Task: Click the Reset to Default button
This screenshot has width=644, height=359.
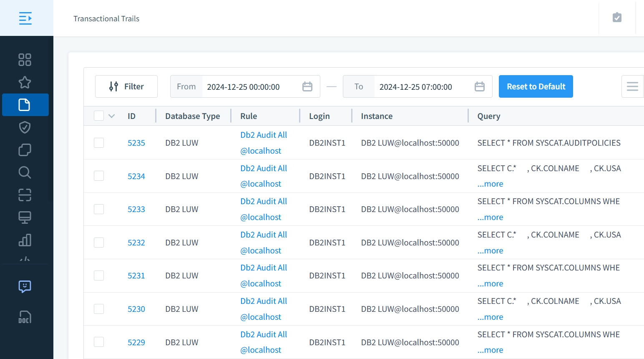Action: click(x=536, y=86)
